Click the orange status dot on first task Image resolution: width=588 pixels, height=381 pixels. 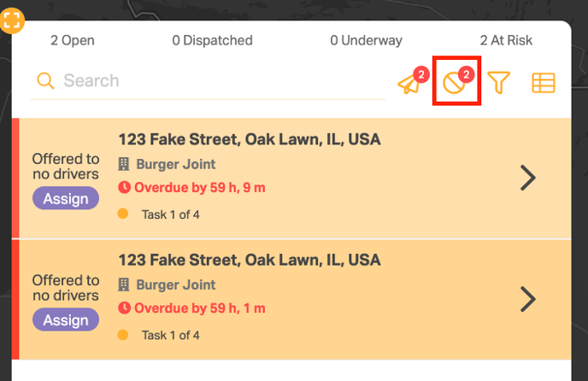pos(123,214)
